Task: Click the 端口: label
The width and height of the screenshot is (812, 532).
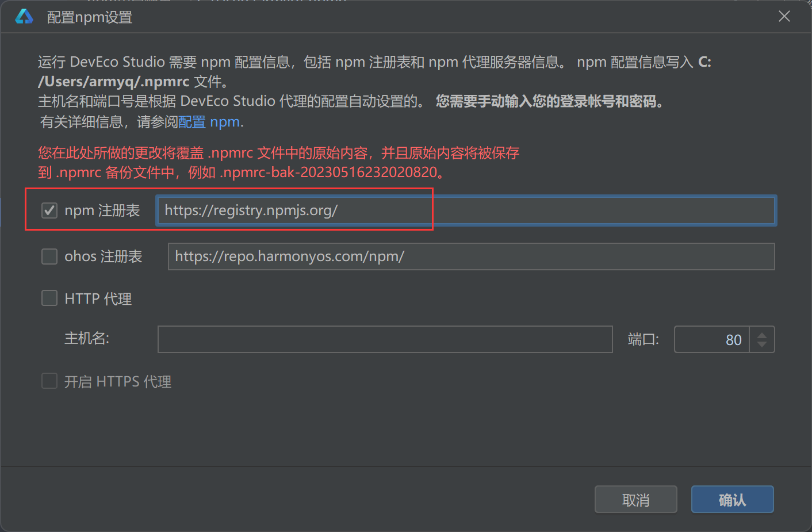Action: 644,339
